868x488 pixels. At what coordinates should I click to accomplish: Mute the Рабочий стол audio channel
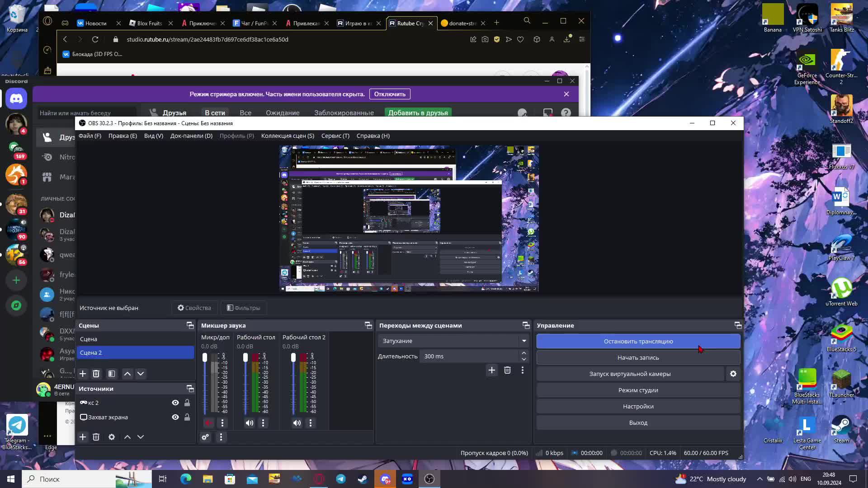point(249,423)
